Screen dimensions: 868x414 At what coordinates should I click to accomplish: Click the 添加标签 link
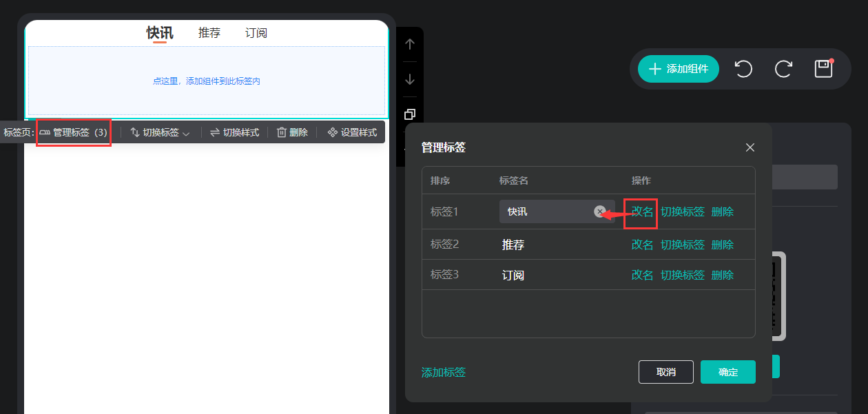pos(444,372)
